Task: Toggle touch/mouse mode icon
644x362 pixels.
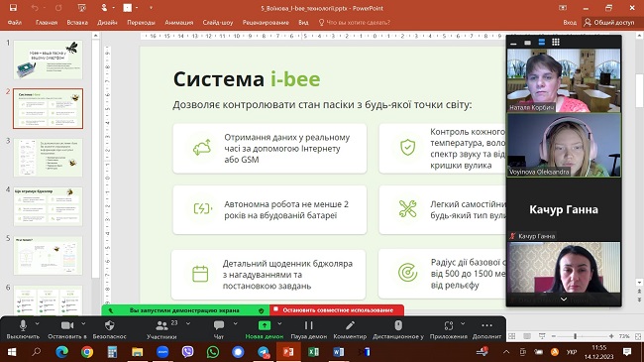Action: coord(104,8)
